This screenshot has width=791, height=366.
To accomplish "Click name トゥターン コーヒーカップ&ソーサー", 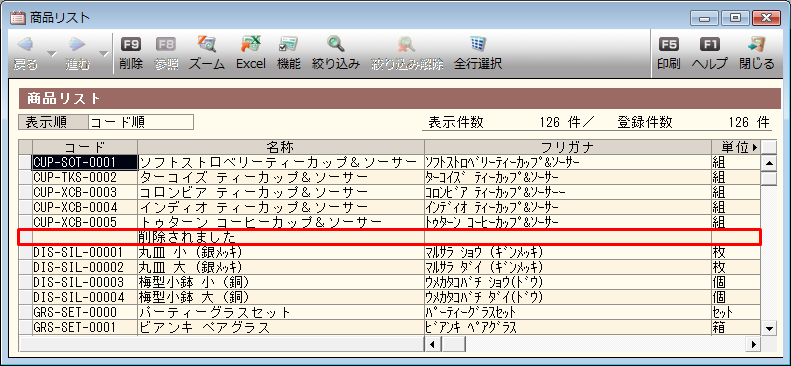I will (x=260, y=222).
